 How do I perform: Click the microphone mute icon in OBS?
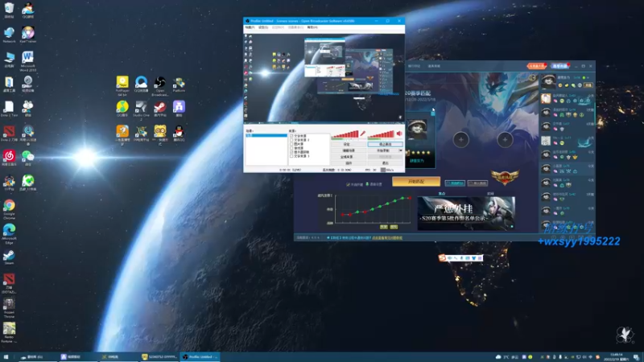[x=363, y=134]
